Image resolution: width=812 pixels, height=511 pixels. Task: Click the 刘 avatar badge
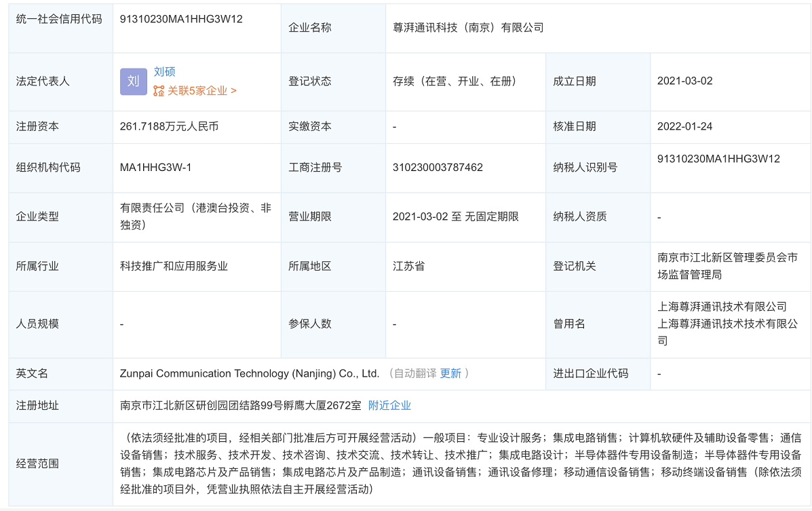[x=133, y=81]
